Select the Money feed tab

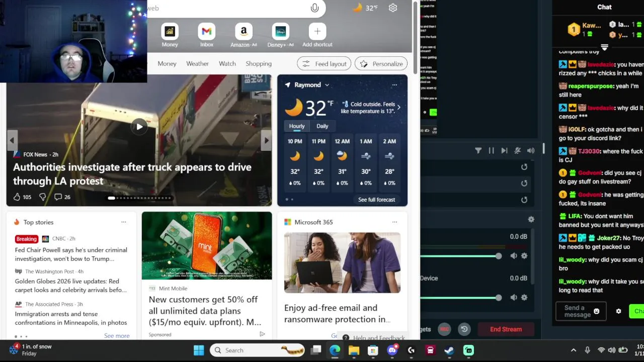click(x=167, y=64)
